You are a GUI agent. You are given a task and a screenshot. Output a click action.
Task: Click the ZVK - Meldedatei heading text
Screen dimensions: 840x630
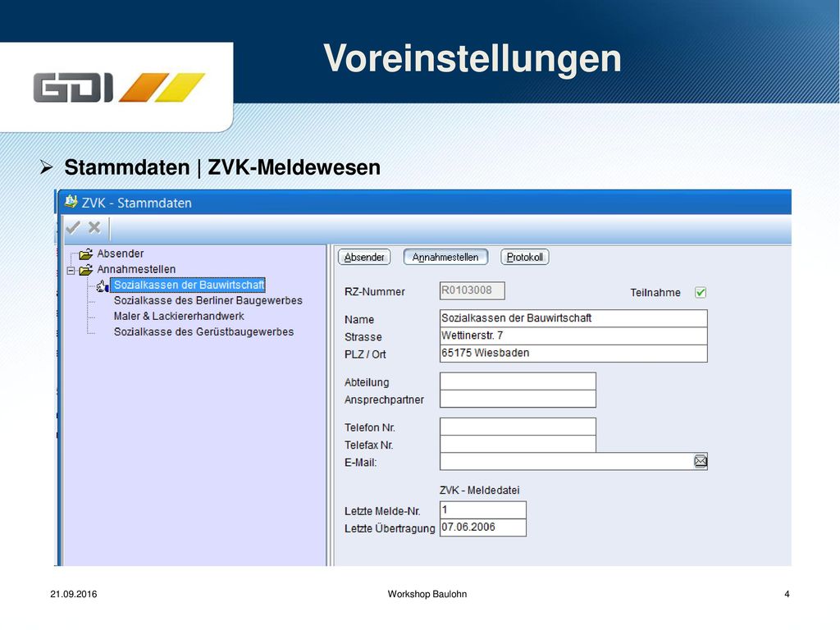point(479,491)
